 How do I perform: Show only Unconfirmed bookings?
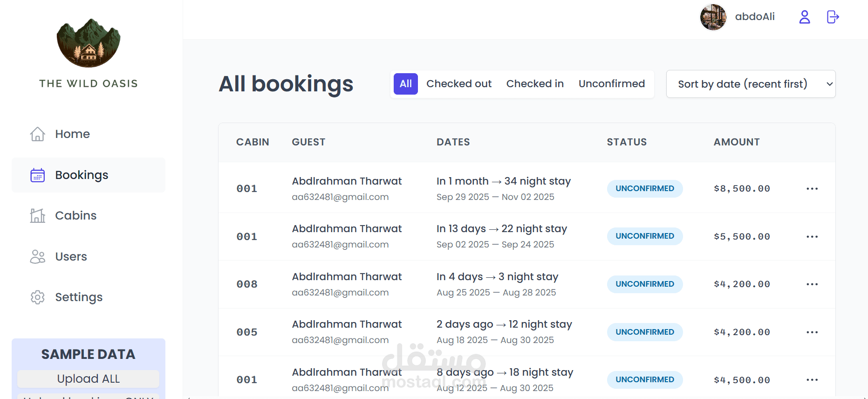point(611,84)
